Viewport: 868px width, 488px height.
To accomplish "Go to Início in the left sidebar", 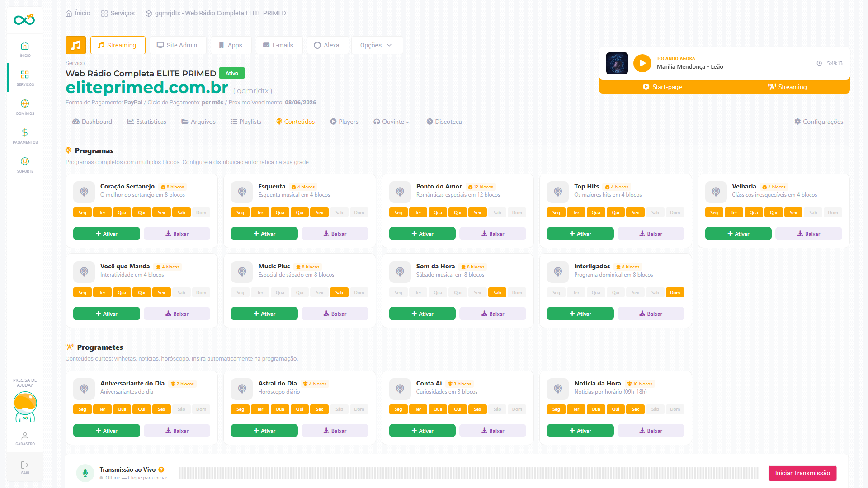I will tap(25, 49).
